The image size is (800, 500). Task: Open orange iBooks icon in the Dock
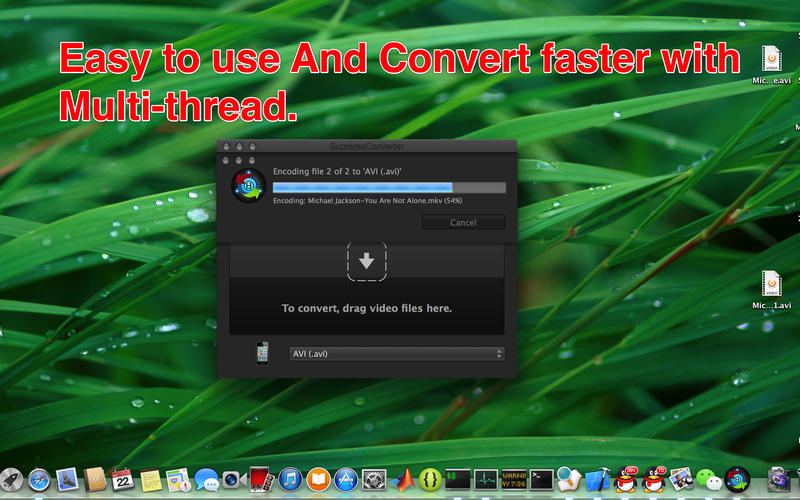[318, 480]
